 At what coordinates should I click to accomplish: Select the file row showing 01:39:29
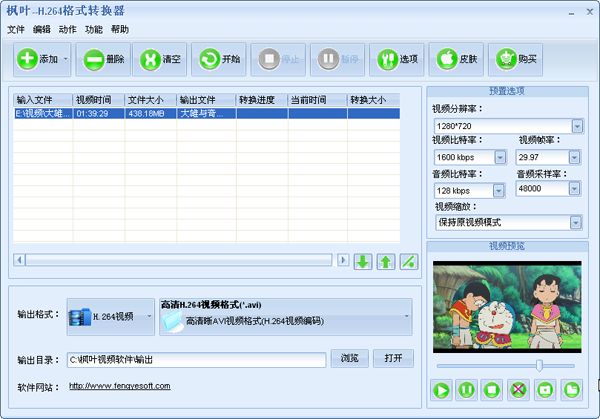click(207, 114)
